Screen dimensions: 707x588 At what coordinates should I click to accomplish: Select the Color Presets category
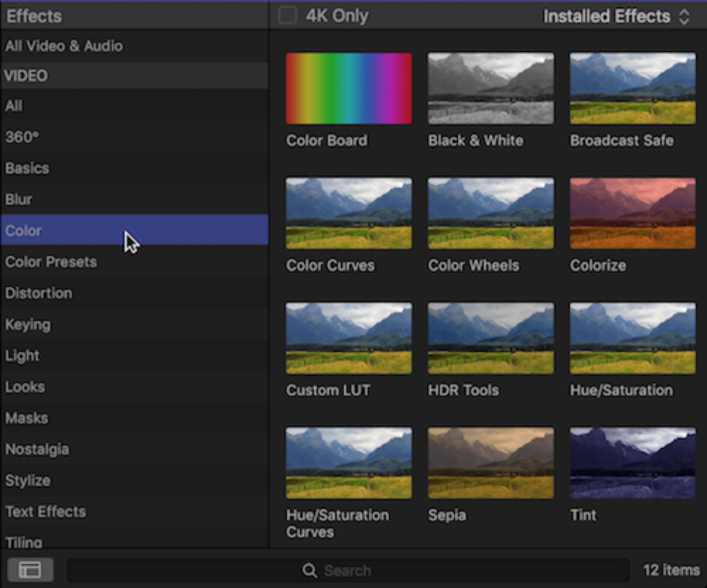coord(51,262)
